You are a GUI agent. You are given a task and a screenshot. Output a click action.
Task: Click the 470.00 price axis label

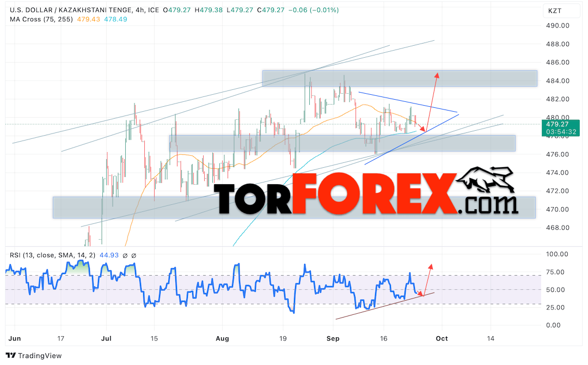tap(558, 209)
